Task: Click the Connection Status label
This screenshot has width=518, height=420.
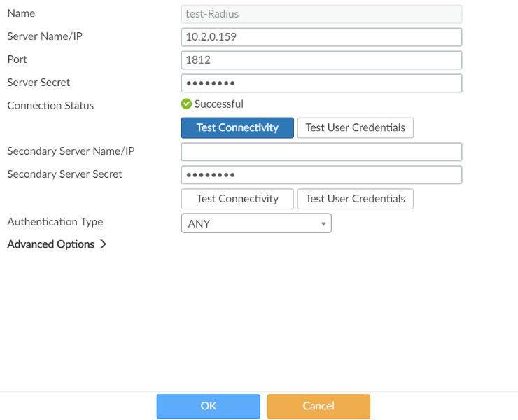Action: 50,106
